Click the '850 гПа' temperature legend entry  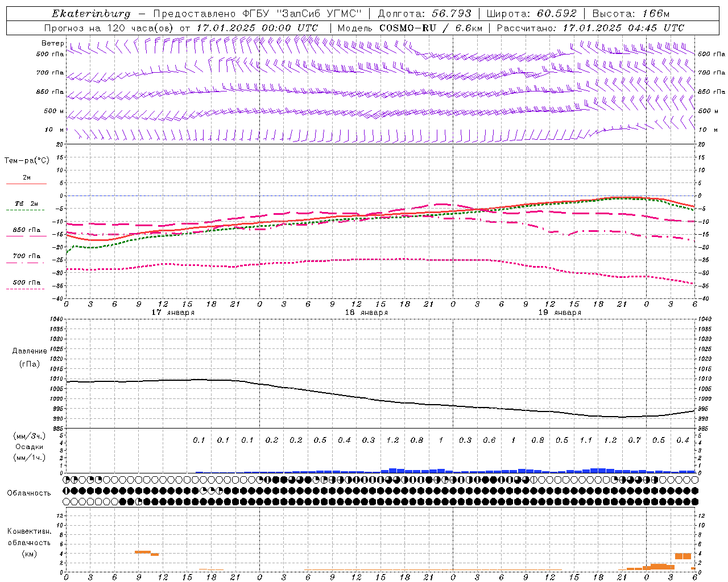tap(26, 230)
